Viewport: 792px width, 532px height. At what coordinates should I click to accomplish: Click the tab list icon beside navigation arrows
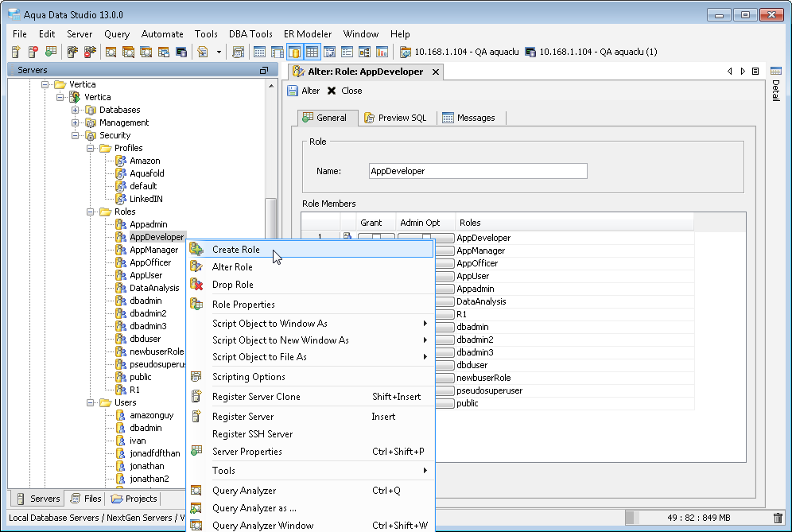[x=755, y=72]
